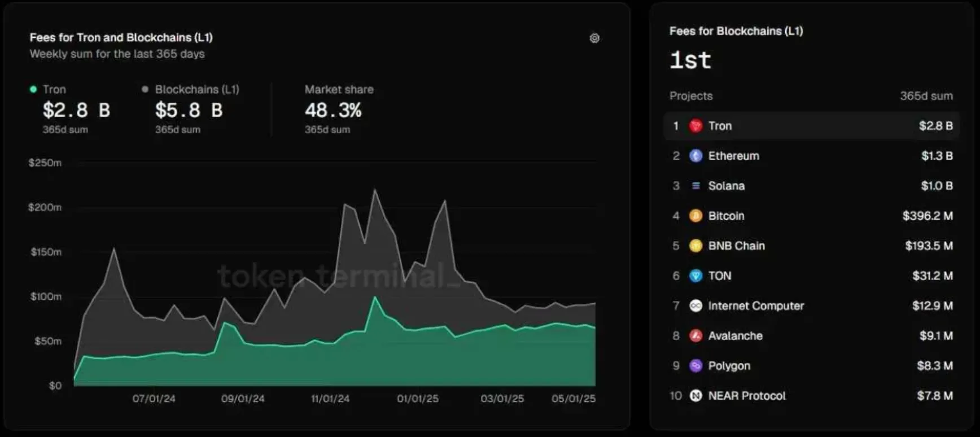Image resolution: width=980 pixels, height=437 pixels.
Task: Click the $150m y-axis label
Action: point(46,252)
